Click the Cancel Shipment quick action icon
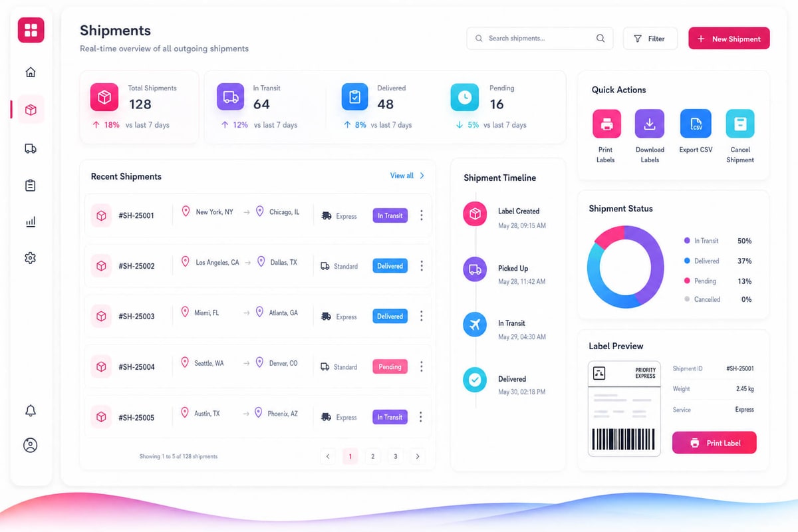This screenshot has height=532, width=798. pos(740,124)
